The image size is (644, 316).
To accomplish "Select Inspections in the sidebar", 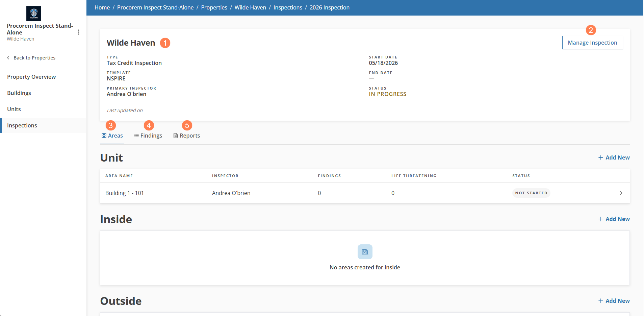I will 43,125.
